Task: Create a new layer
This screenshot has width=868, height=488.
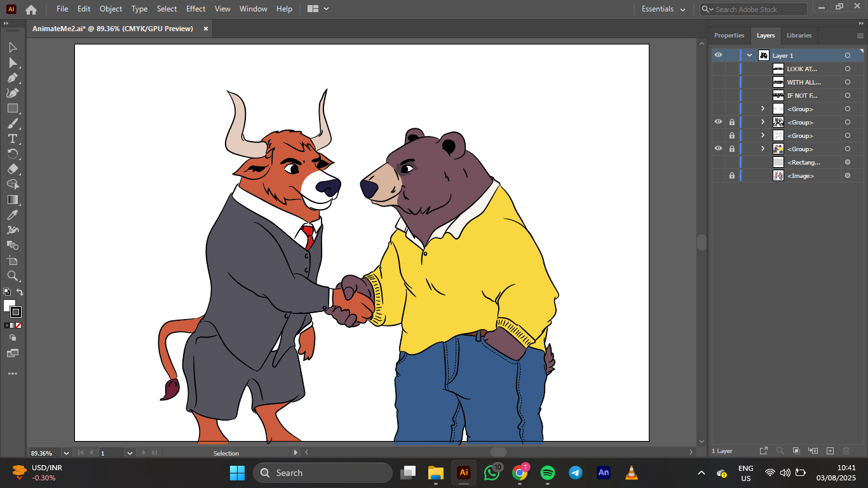Action: [830, 451]
